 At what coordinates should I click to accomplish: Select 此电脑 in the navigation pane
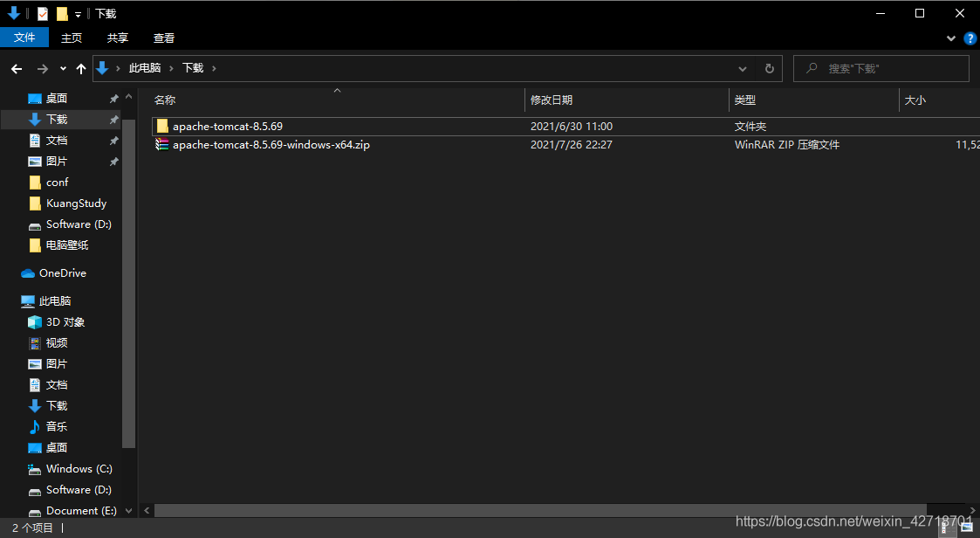coord(55,301)
